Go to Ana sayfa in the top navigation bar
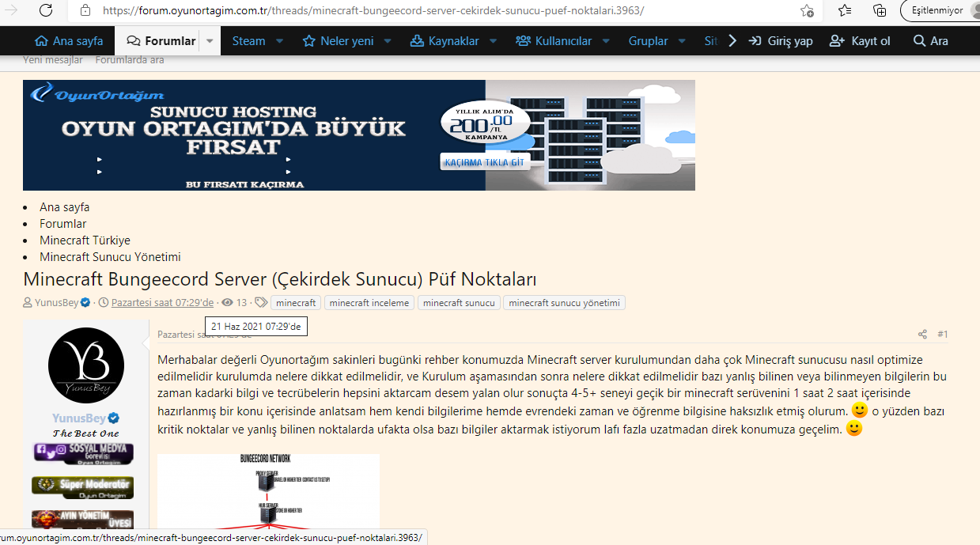 click(x=69, y=41)
